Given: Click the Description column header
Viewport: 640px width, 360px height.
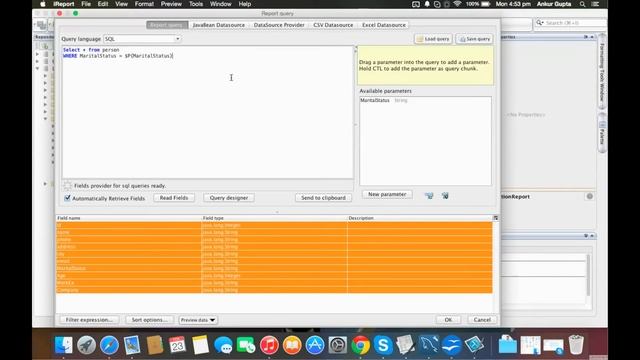Looking at the screenshot, I should click(420, 218).
